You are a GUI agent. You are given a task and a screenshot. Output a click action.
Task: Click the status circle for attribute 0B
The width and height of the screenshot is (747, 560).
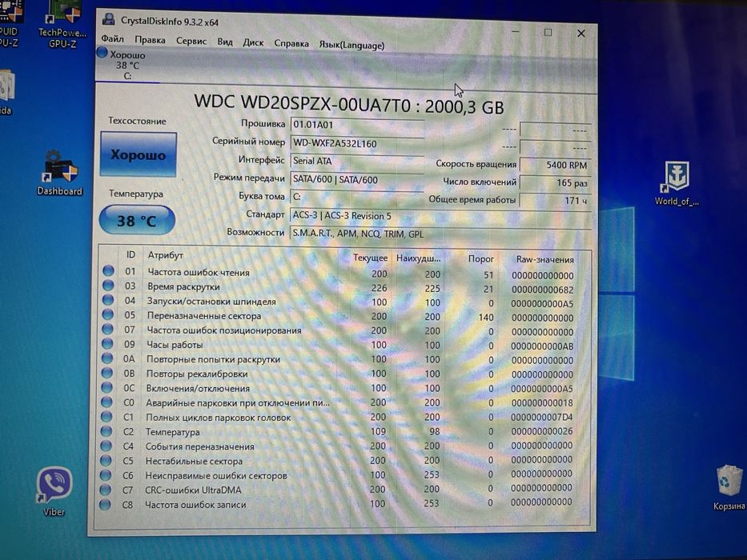[106, 372]
